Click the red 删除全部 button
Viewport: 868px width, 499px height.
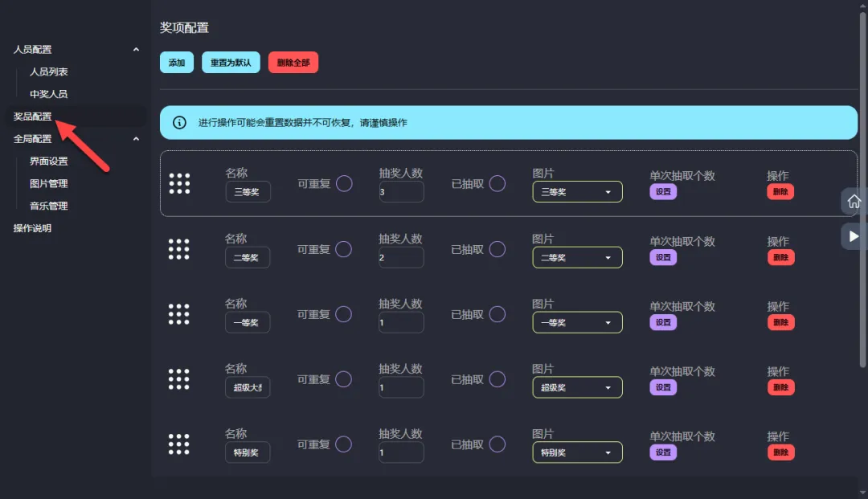293,63
